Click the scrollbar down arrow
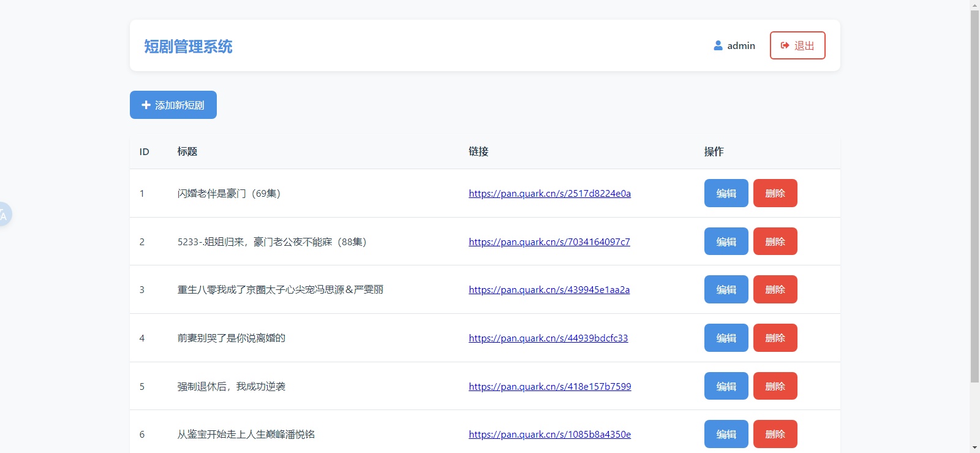Image resolution: width=980 pixels, height=453 pixels. coord(974,448)
